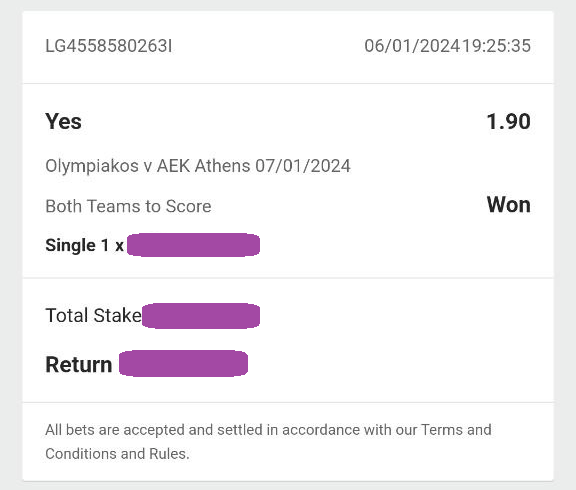Click the Return label
576x490 pixels.
pyautogui.click(x=79, y=365)
